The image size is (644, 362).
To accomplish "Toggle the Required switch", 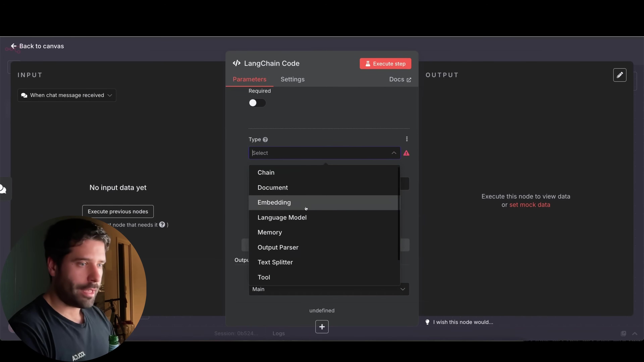I will click(x=257, y=103).
